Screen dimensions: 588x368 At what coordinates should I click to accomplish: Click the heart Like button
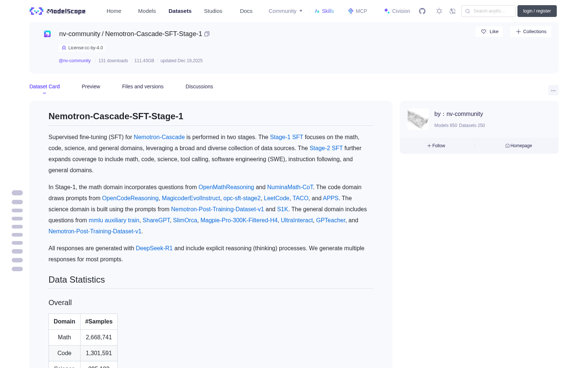point(489,32)
